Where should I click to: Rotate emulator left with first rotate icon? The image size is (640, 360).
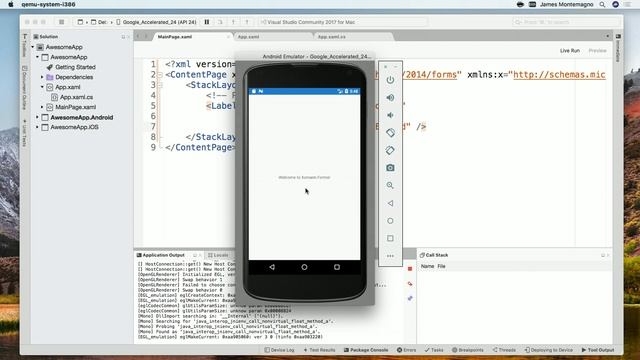tap(390, 133)
